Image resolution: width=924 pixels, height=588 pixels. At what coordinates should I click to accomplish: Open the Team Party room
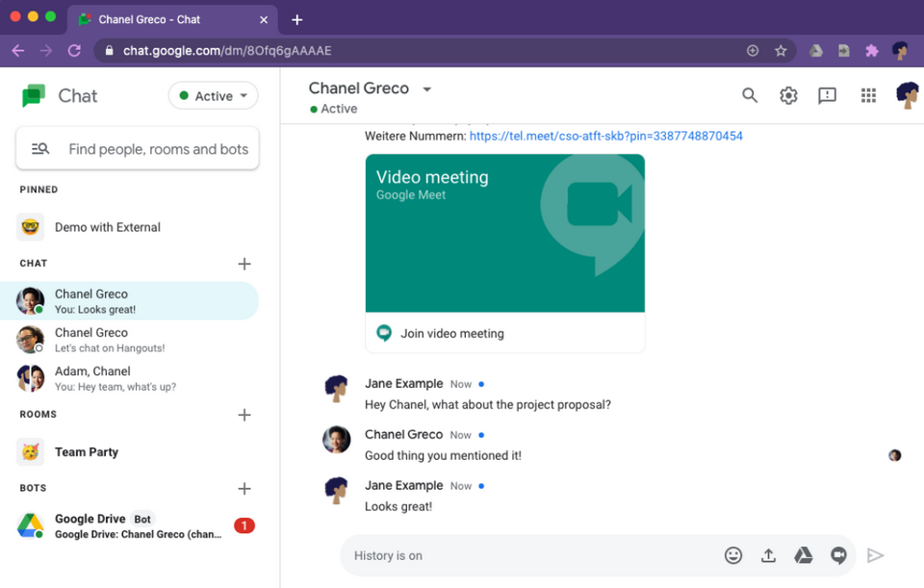(x=87, y=451)
